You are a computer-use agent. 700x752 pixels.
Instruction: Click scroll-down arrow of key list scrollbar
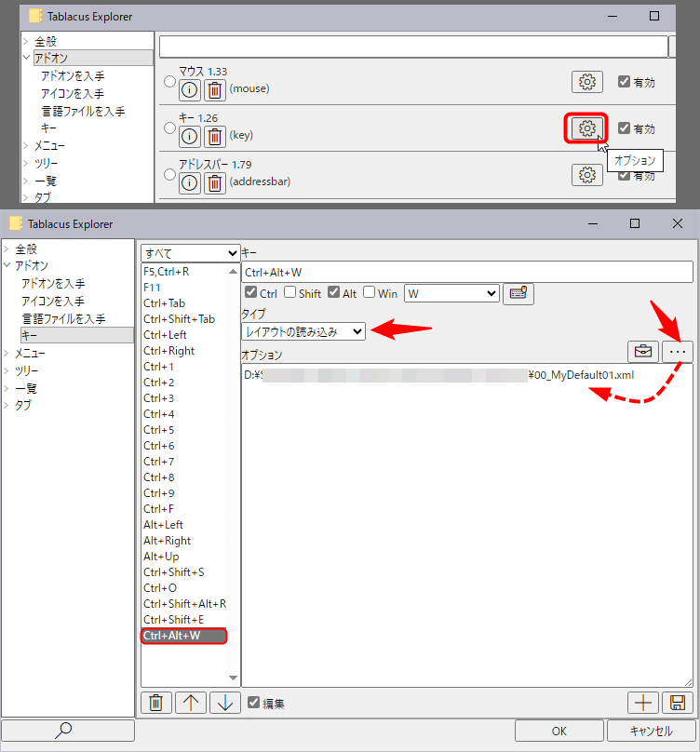pos(233,678)
